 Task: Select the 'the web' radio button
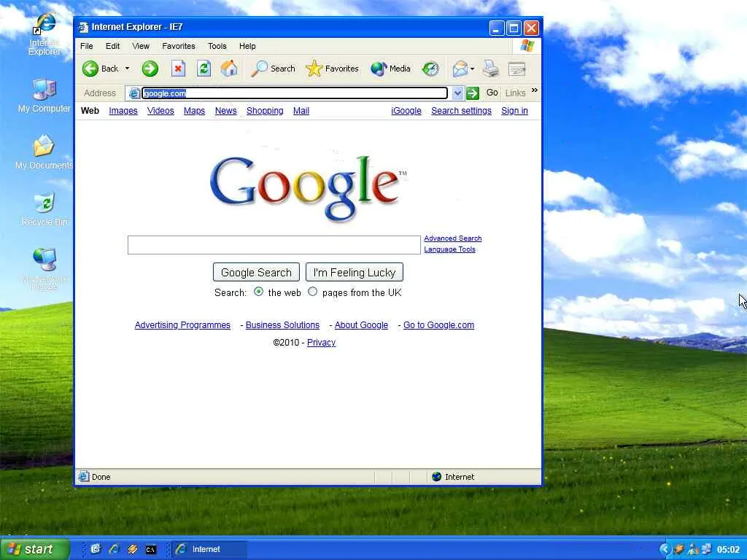point(259,292)
